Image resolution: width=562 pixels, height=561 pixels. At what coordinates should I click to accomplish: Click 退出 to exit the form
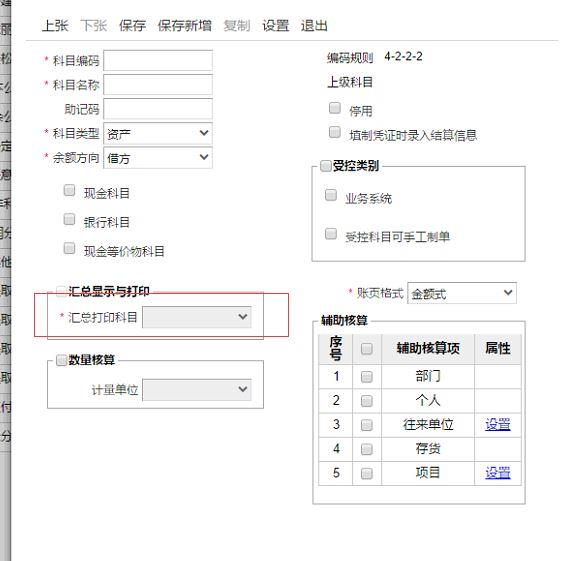(314, 26)
